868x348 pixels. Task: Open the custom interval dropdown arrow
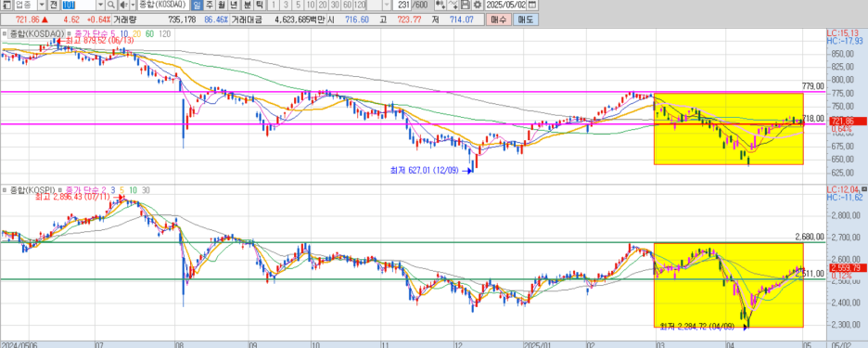[x=387, y=5]
